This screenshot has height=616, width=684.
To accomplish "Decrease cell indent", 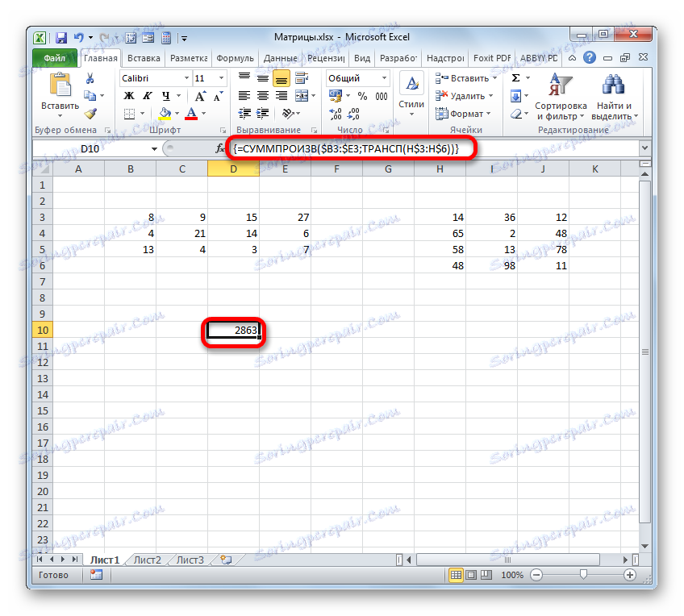I will click(244, 114).
